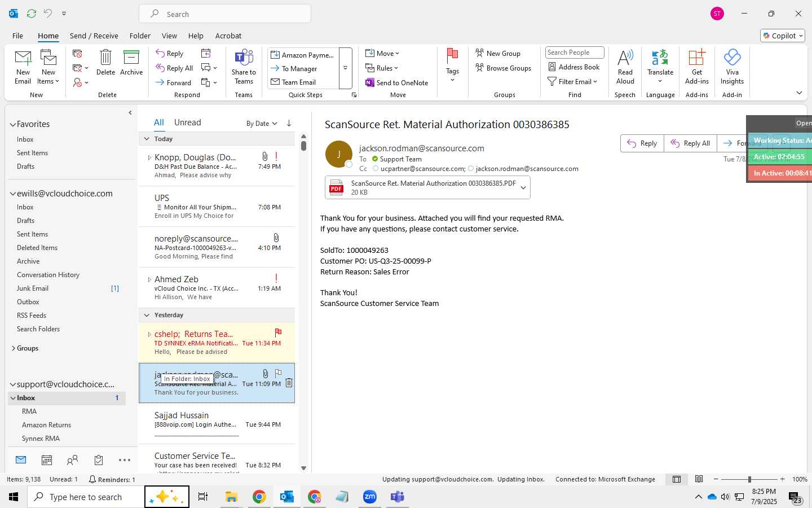The height and width of the screenshot is (508, 812).
Task: Open Rules dropdown
Action: click(382, 68)
